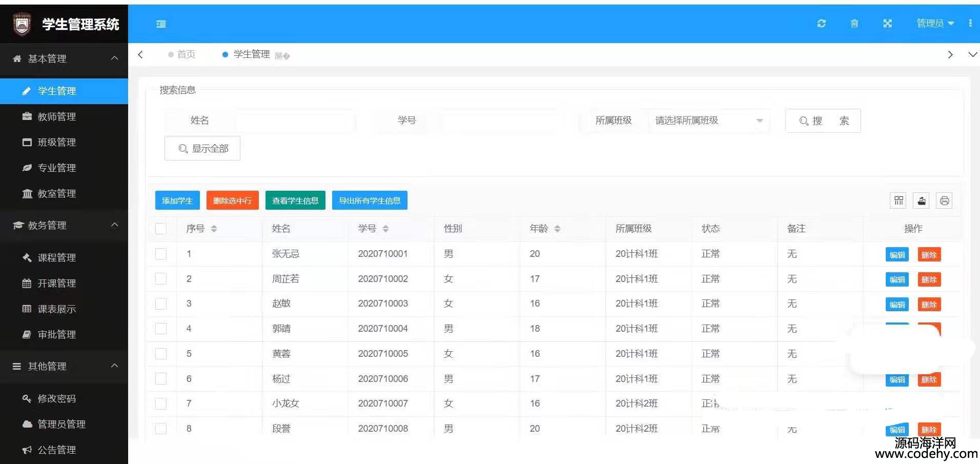This screenshot has height=464, width=980.
Task: Click the 姓名 search input field
Action: tap(295, 121)
